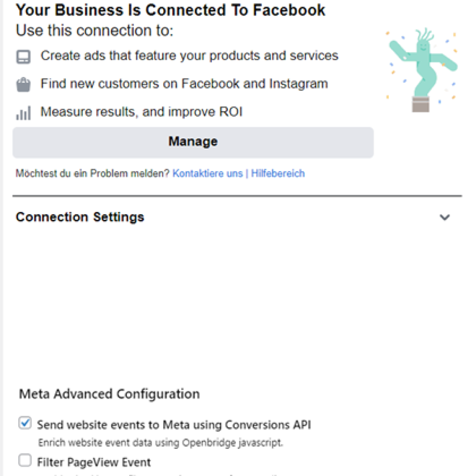Click Find new customers on Facebook text

tap(184, 84)
